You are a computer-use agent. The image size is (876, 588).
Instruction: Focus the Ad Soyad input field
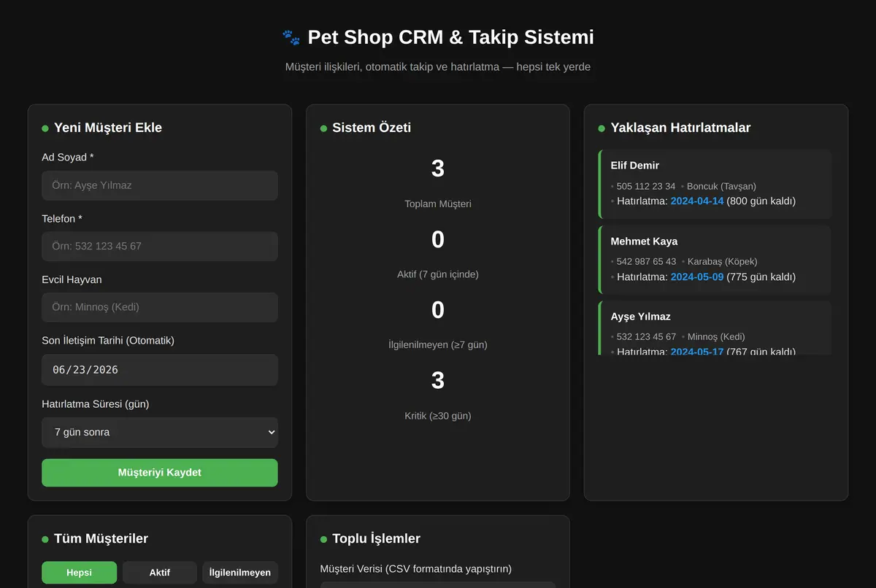(x=160, y=185)
